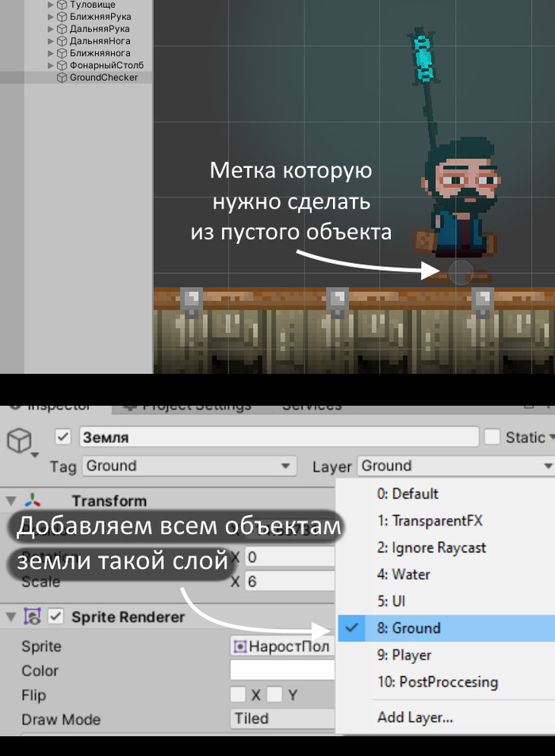Expand the ФонарныйСтолб hierarchy item
The image size is (555, 756).
[52, 65]
